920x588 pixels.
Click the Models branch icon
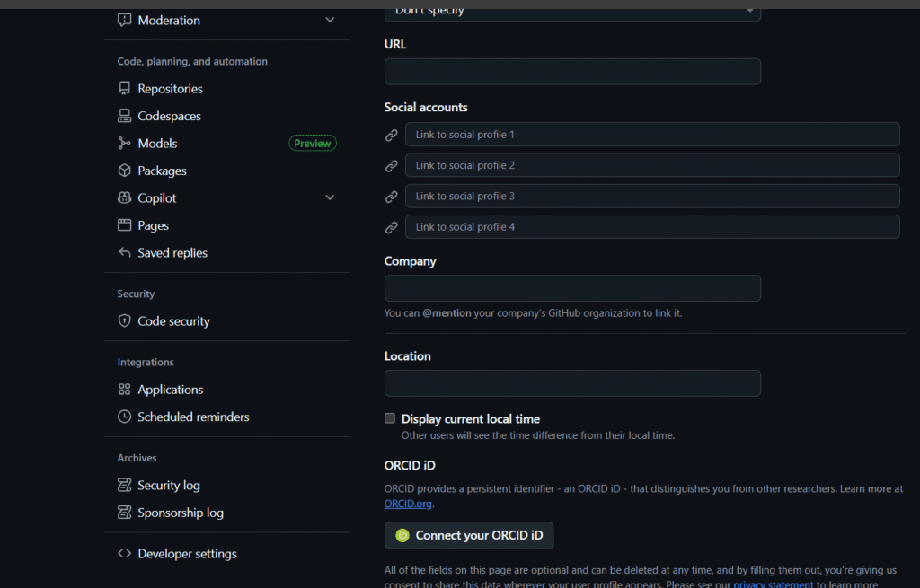124,143
